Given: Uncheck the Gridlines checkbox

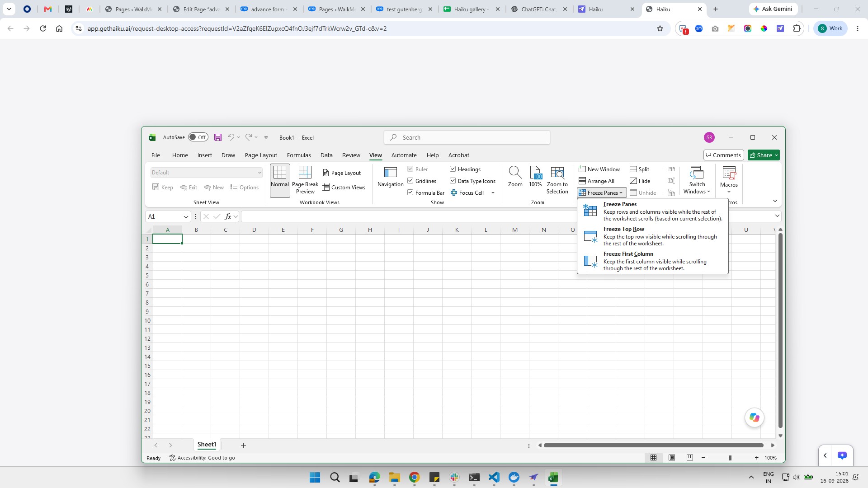Looking at the screenshot, I should coord(410,181).
